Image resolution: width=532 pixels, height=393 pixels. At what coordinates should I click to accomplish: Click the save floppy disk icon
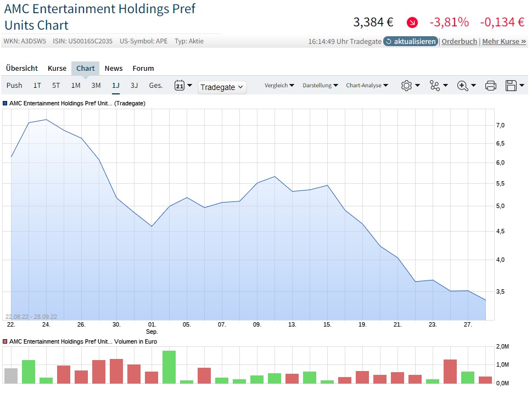click(511, 86)
